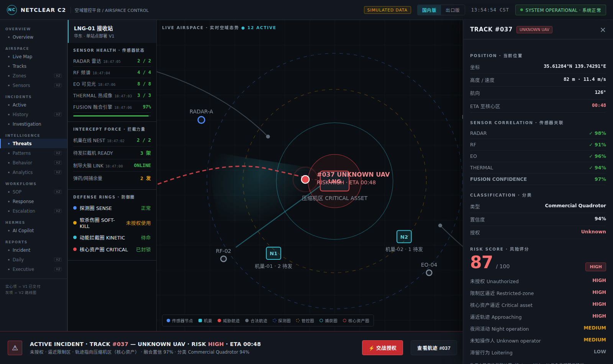Click the risk score 87
Screen dimensions: 613x364
(481, 262)
